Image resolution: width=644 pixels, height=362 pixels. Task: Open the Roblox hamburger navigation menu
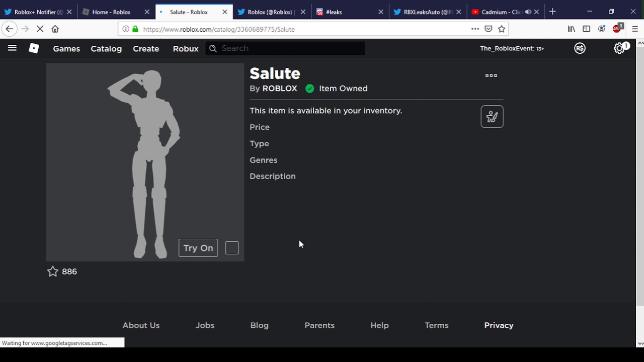(x=12, y=48)
